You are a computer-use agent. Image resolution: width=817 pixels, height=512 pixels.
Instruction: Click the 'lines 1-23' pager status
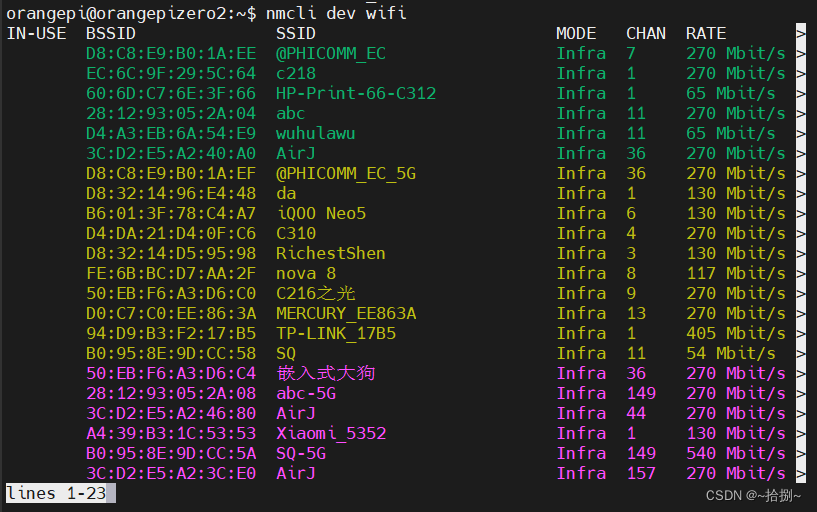[56, 493]
